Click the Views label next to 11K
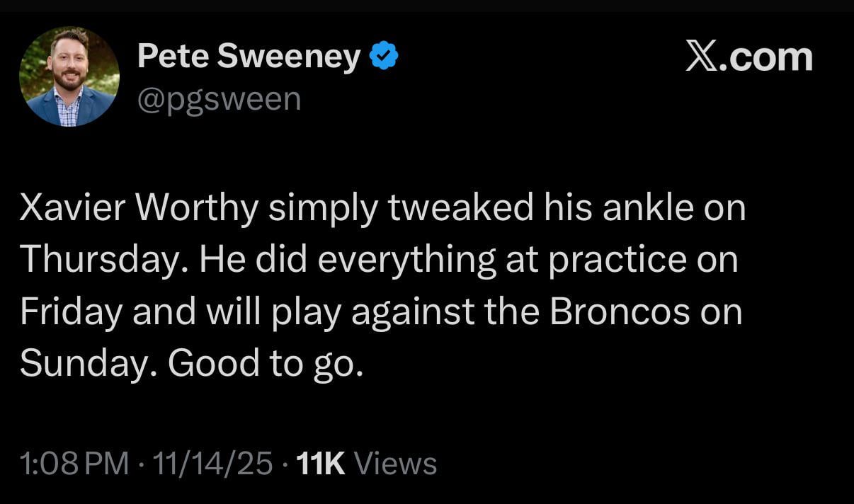Viewport: 854px width, 504px height. (x=394, y=464)
